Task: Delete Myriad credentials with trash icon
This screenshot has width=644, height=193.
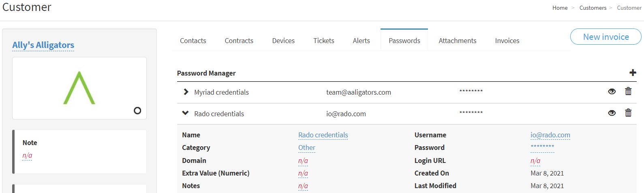Action: 628,91
